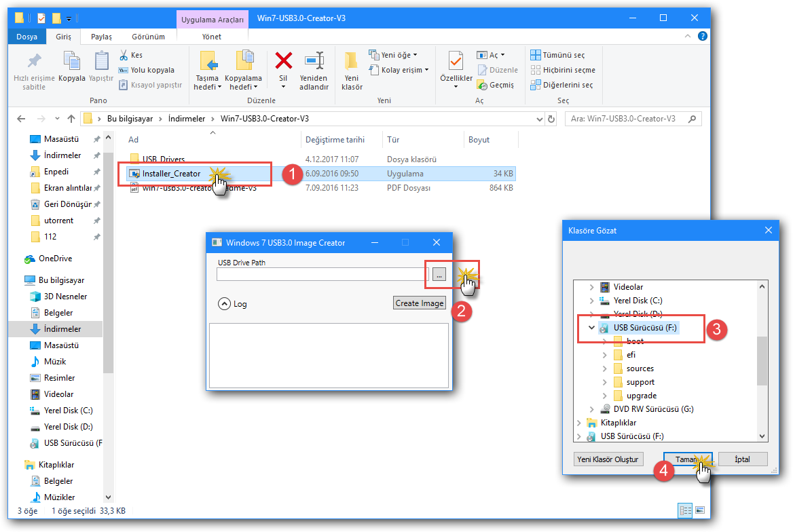This screenshot has height=532, width=793.
Task: Open the Kolay erişim dropdown
Action: pos(399,71)
